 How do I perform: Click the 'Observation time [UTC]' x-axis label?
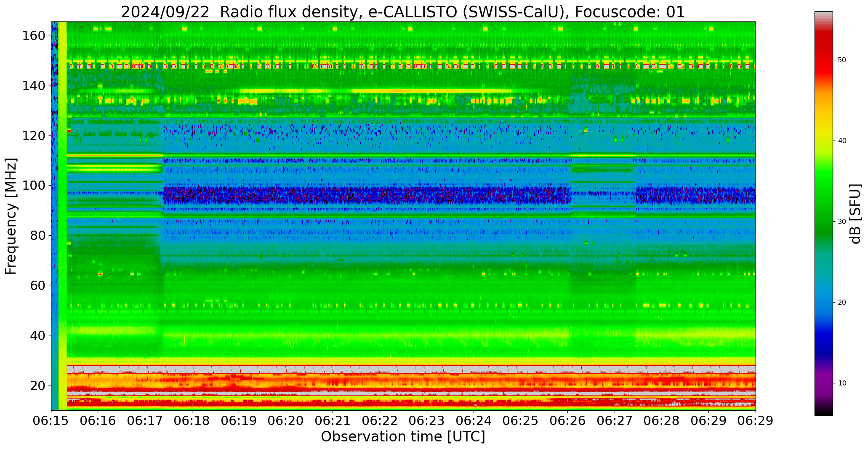[x=403, y=437]
